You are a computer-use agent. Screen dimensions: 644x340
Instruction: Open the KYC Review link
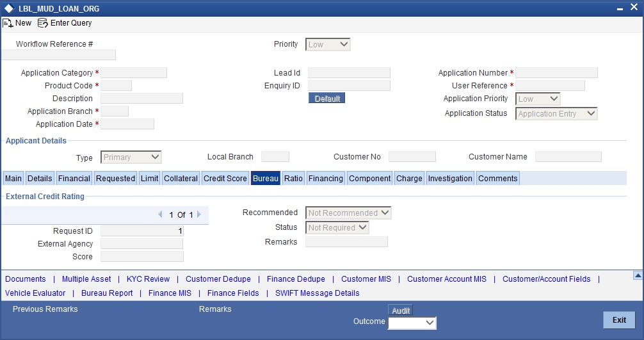click(x=148, y=279)
